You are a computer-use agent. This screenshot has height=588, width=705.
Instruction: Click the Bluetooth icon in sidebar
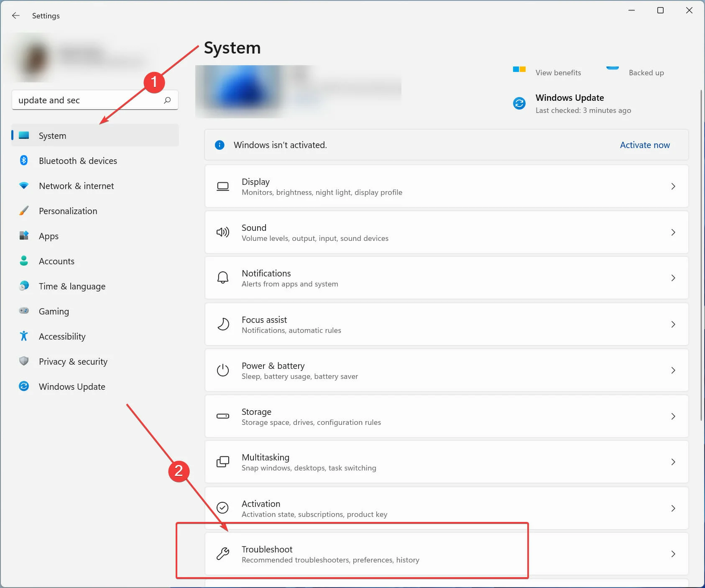pyautogui.click(x=24, y=160)
